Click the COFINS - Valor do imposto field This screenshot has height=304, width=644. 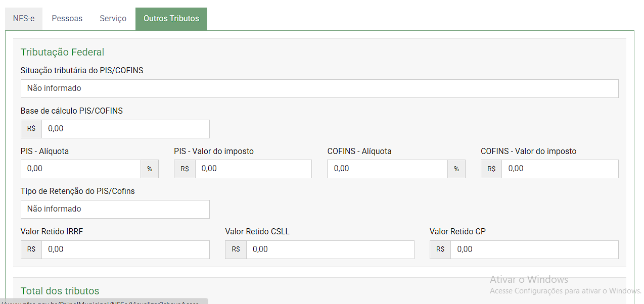tap(560, 169)
